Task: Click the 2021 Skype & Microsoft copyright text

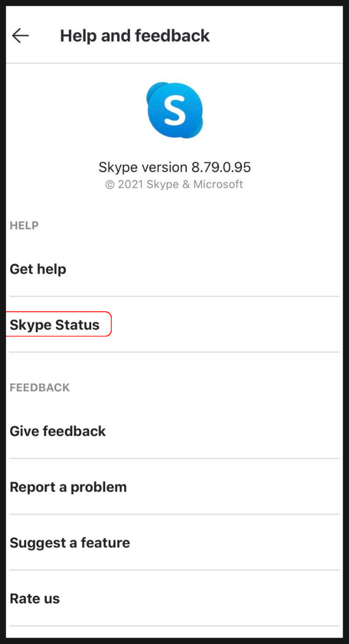Action: (174, 184)
